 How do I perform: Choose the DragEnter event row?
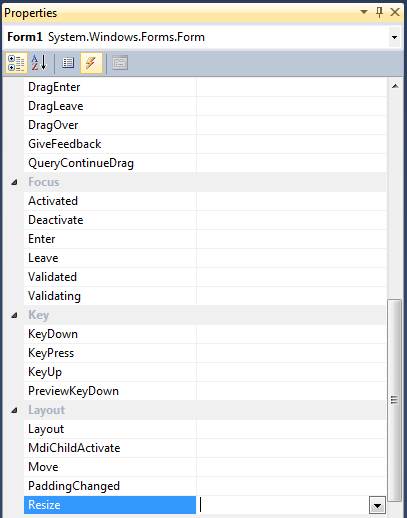pyautogui.click(x=205, y=87)
